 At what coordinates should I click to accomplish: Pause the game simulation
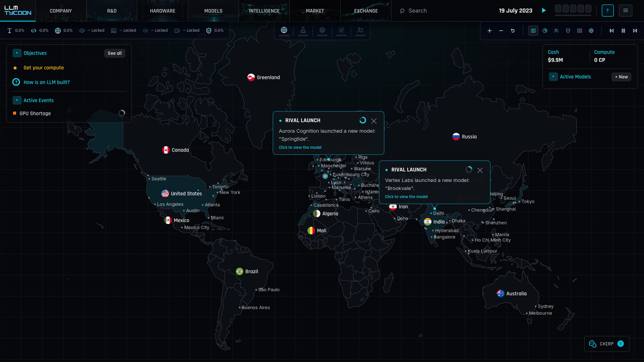pyautogui.click(x=623, y=31)
